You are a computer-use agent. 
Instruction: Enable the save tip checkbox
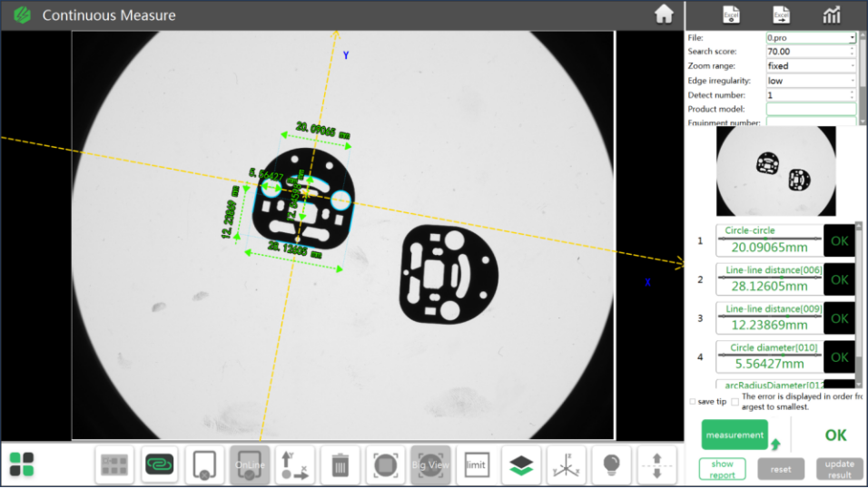[x=693, y=402]
